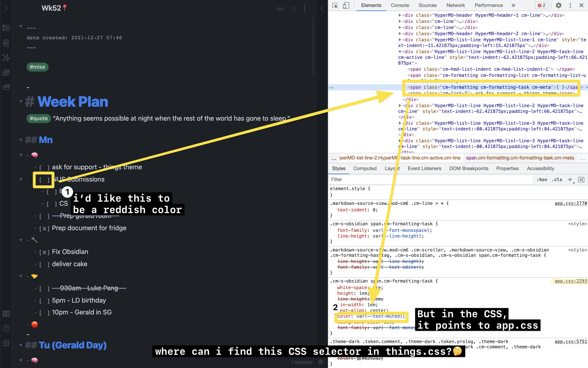
Task: Open the Event Listeners tab
Action: pos(424,168)
